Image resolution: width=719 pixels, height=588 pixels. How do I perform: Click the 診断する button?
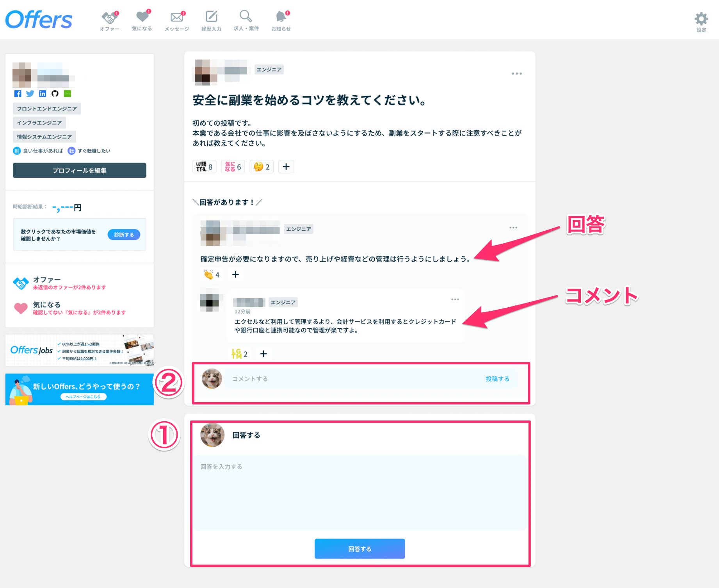124,235
